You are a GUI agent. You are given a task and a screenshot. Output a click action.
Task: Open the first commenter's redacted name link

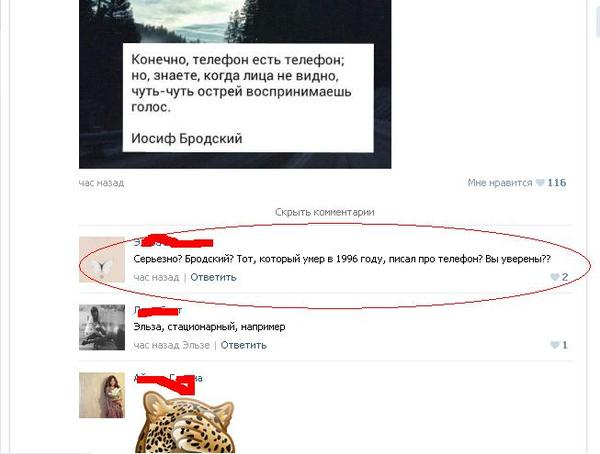(x=173, y=242)
